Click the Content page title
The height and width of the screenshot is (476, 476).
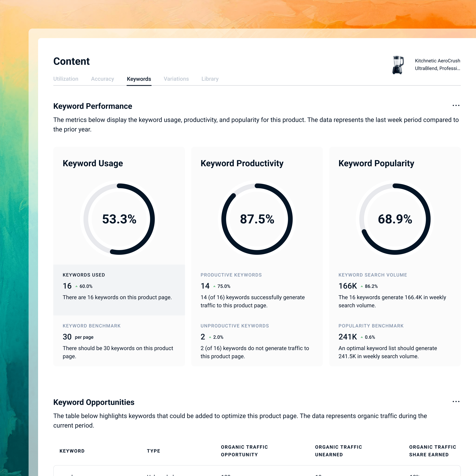pyautogui.click(x=71, y=61)
